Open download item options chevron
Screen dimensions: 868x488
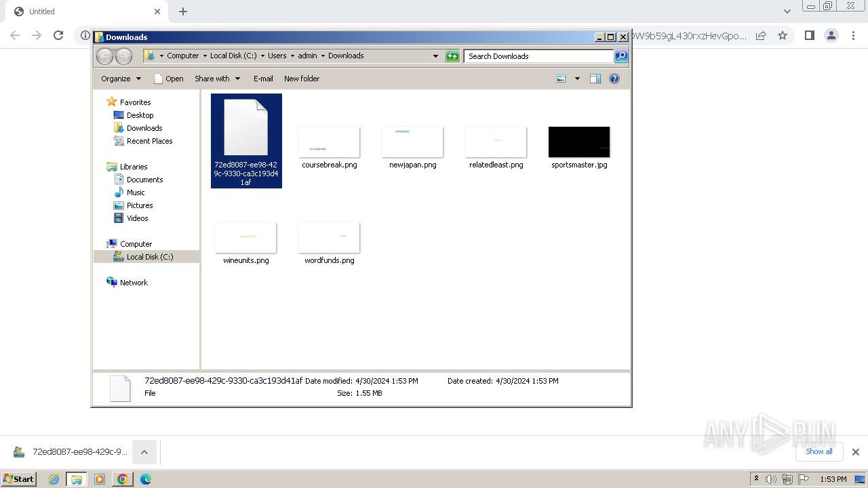tap(144, 452)
